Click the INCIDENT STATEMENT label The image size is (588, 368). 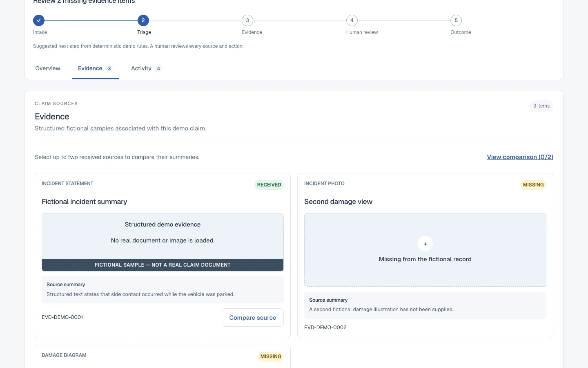[67, 184]
